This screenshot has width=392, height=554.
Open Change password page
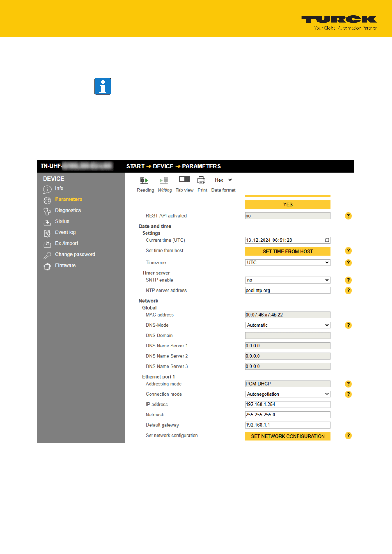pos(75,254)
